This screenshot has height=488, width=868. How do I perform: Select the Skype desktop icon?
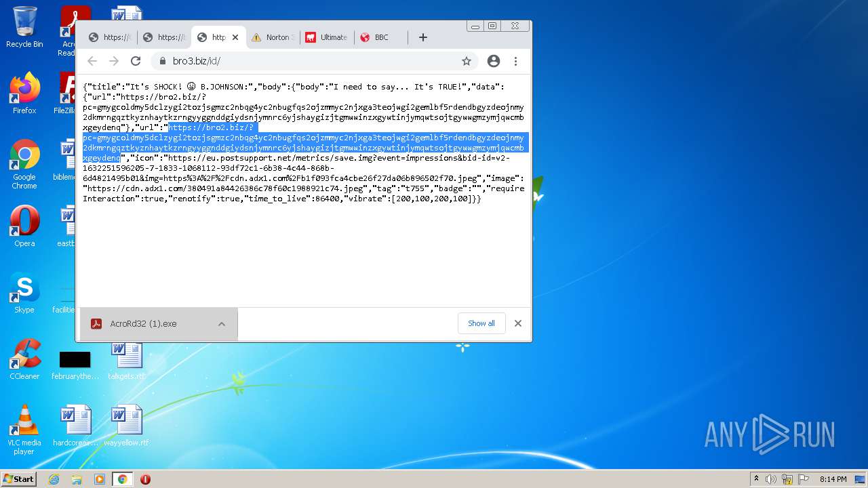24,293
